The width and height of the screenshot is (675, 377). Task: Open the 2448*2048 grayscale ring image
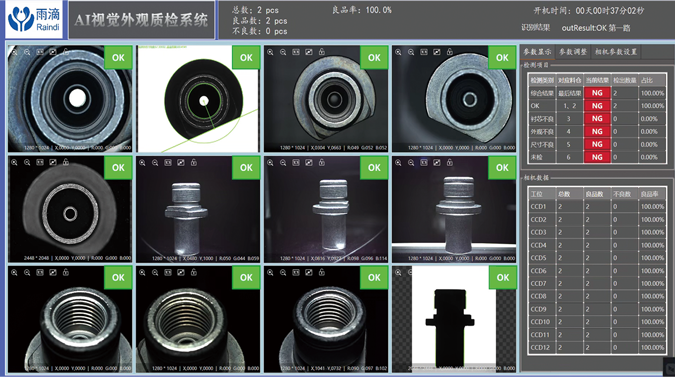[70, 209]
